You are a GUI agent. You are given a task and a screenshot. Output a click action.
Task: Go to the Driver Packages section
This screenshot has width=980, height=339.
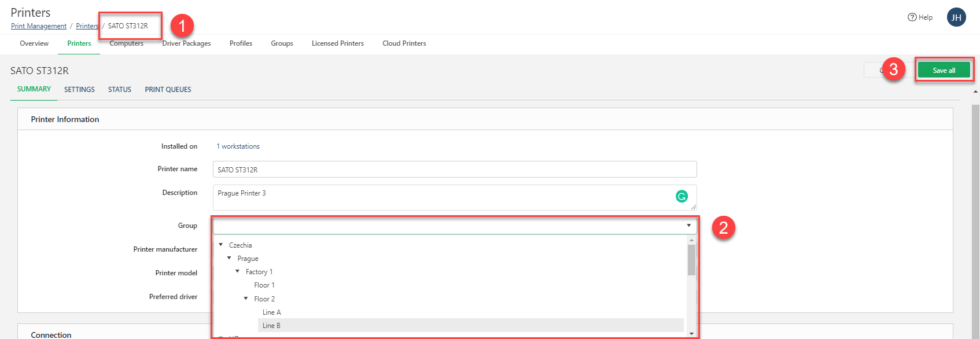tap(186, 43)
